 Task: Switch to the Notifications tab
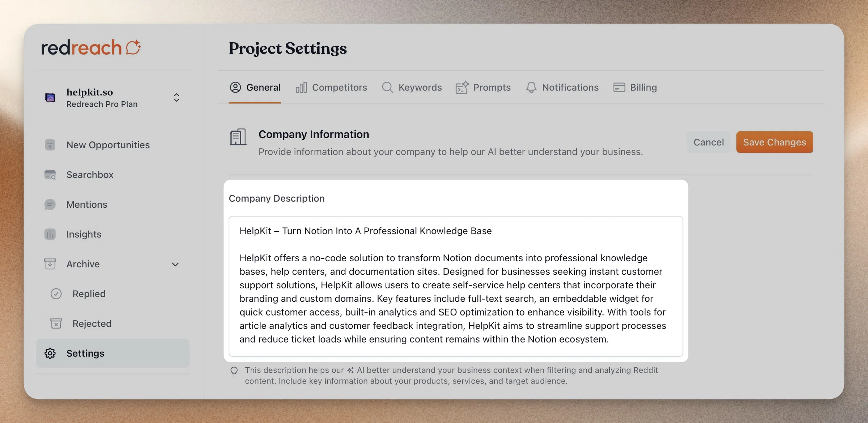(562, 87)
